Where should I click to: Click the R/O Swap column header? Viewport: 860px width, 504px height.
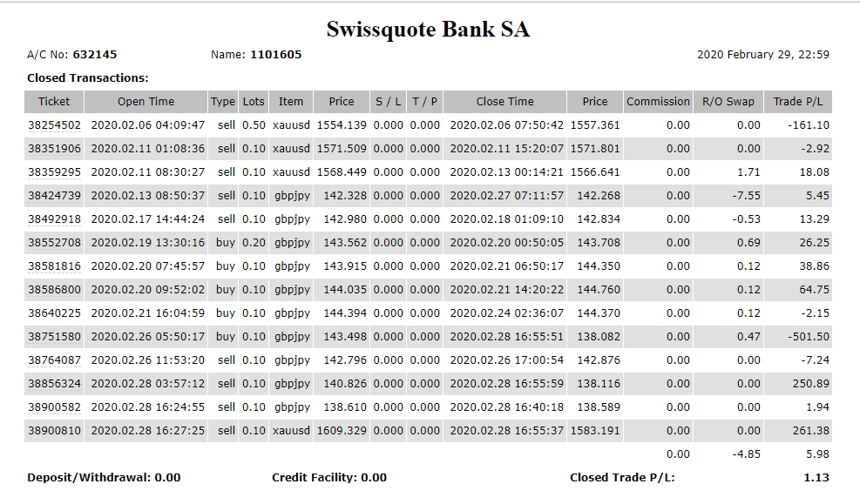click(x=728, y=102)
